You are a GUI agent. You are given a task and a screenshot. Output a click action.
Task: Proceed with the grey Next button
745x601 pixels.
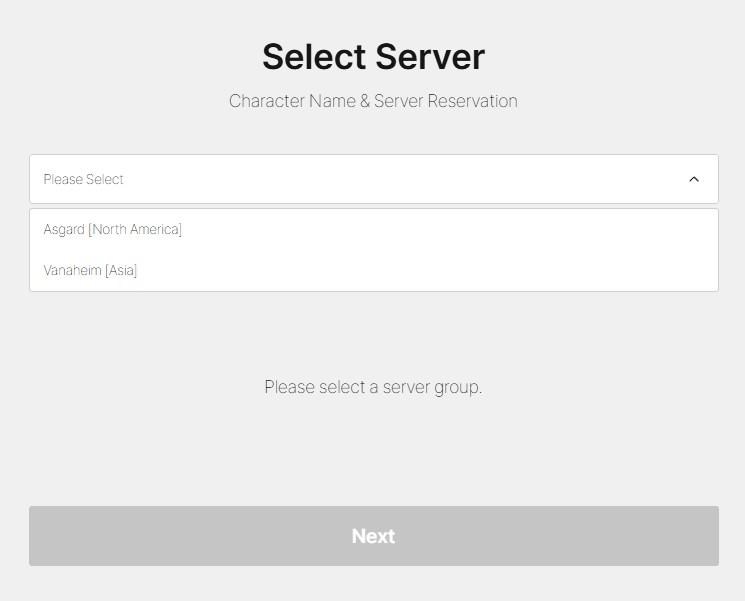coord(373,536)
